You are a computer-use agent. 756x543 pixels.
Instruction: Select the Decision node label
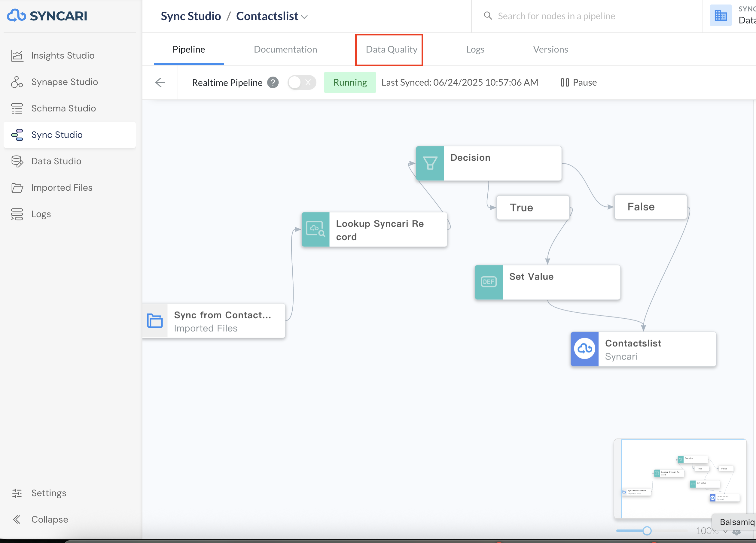point(470,158)
